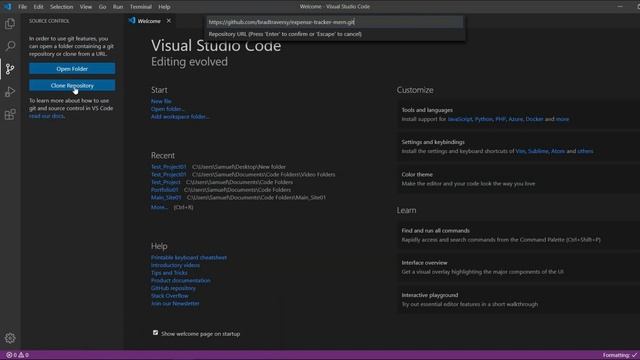Open Printable keyboard cheatsheet link
640x360 pixels.
(189, 258)
